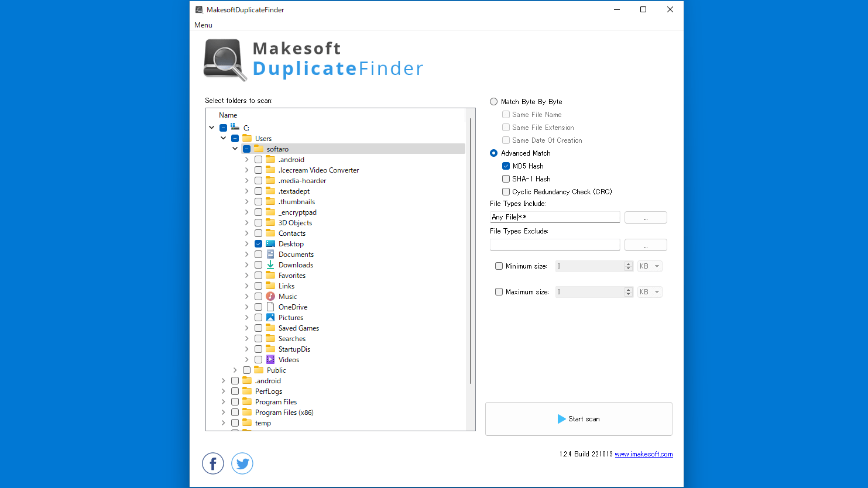Click the Videos folder icon
The height and width of the screenshot is (488, 868).
(270, 359)
